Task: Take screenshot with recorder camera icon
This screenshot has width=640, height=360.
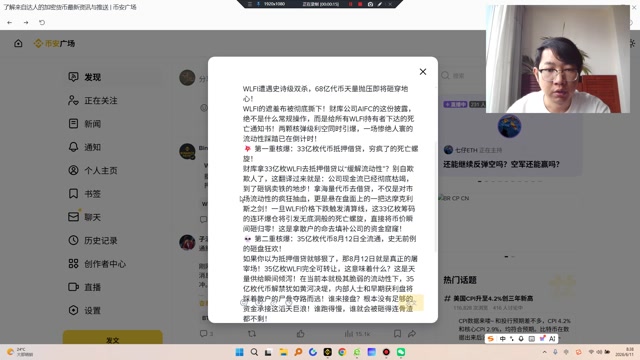Action: click(370, 4)
